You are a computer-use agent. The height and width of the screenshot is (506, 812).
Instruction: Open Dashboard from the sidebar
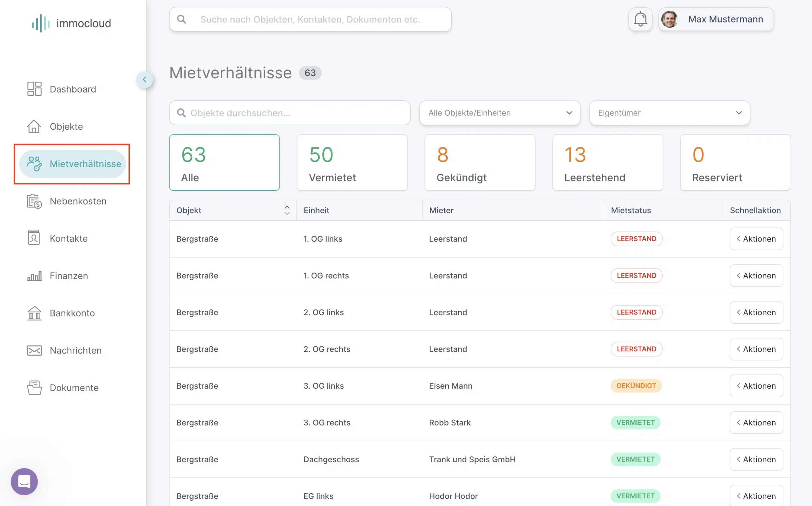click(x=62, y=89)
